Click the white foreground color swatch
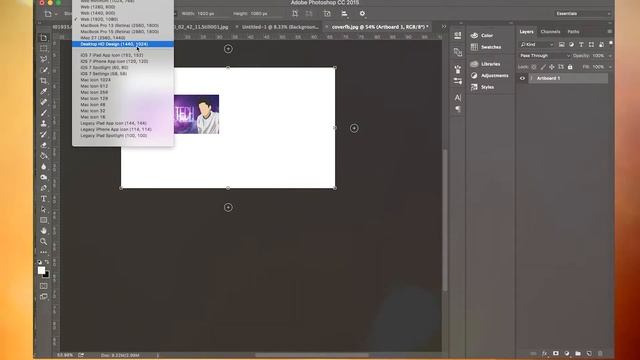The image size is (640, 360). [x=41, y=270]
